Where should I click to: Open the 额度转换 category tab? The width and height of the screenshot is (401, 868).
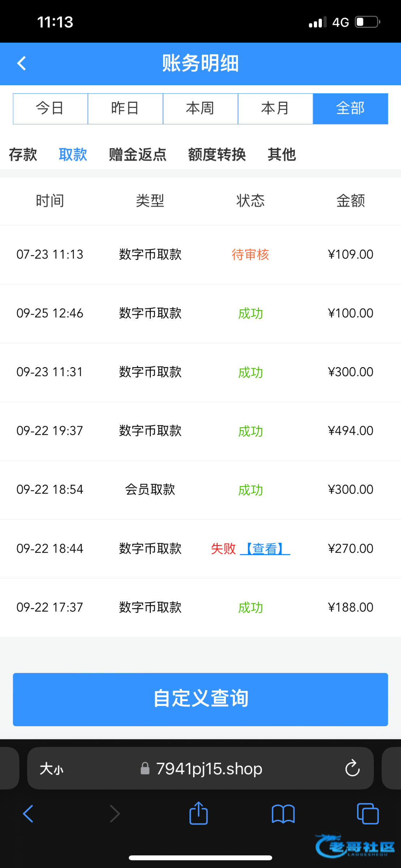click(x=217, y=154)
